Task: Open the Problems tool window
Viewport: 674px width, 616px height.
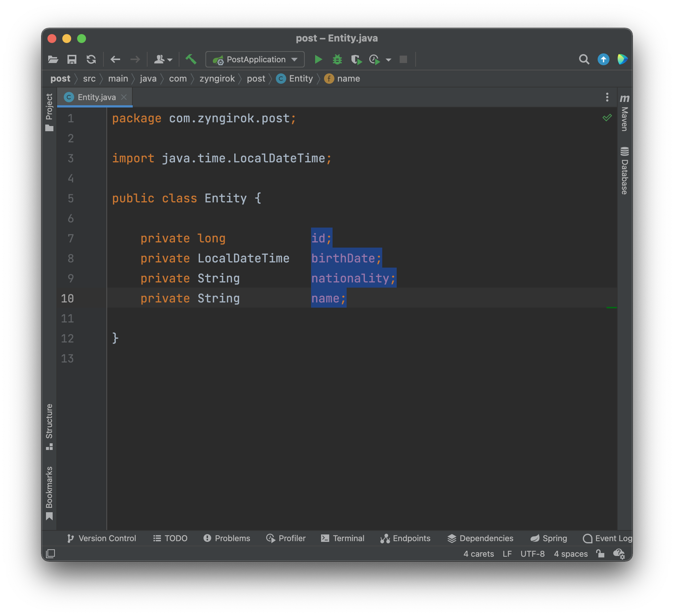Action: pos(227,538)
